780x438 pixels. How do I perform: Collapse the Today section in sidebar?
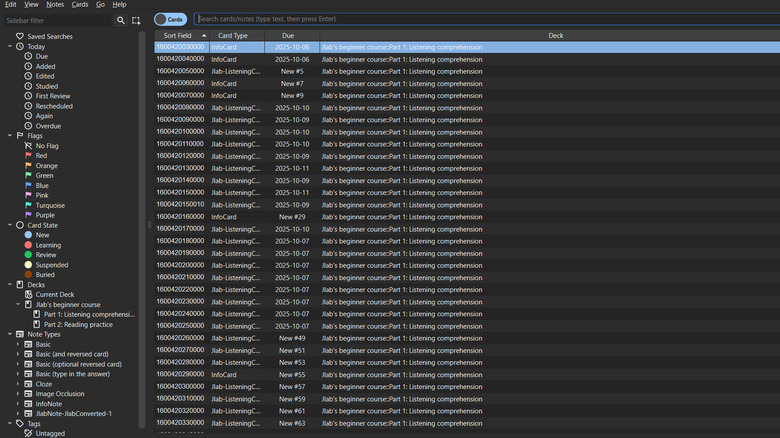pos(9,47)
